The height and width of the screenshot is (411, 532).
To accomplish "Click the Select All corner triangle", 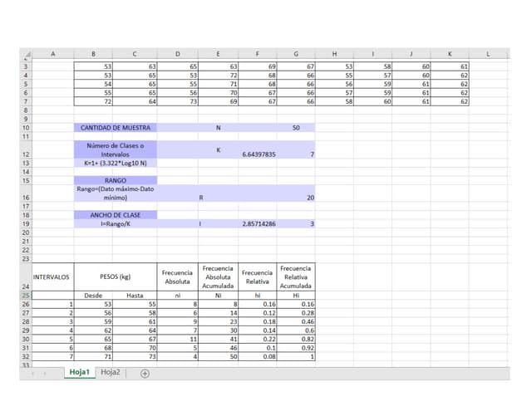I will point(26,54).
